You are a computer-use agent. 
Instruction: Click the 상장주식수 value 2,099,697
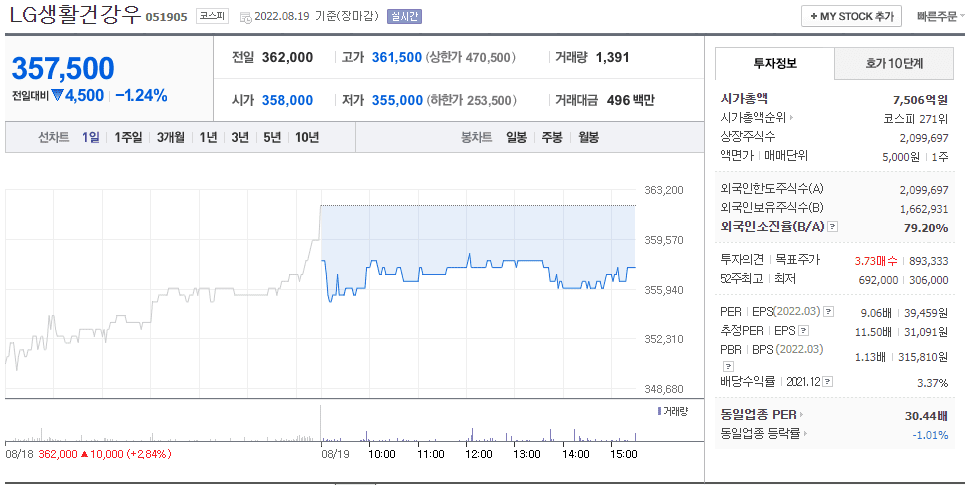point(924,138)
